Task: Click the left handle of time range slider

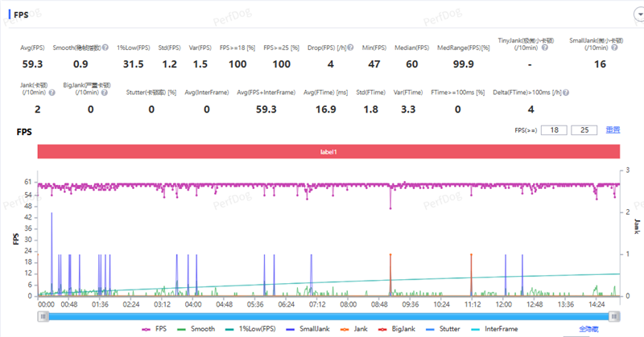Action: click(43, 316)
